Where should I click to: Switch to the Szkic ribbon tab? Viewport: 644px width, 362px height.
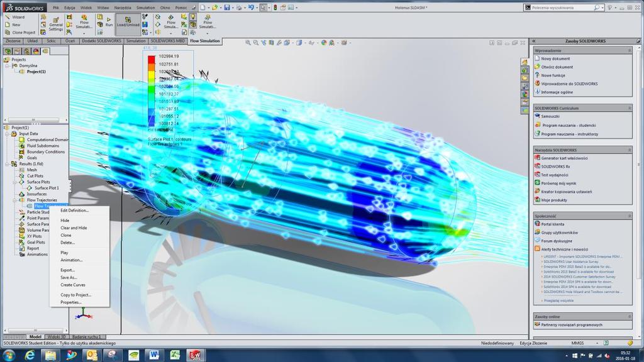click(52, 41)
